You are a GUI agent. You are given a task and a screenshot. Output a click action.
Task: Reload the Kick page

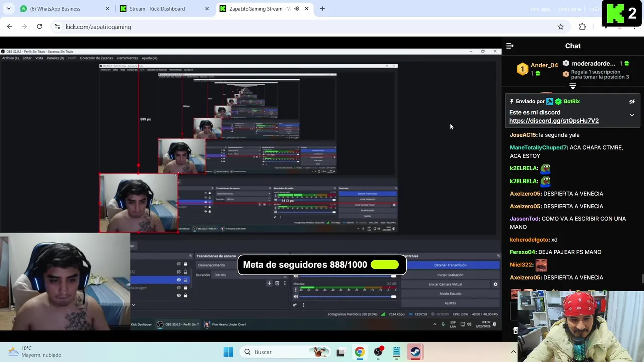[x=39, y=27]
